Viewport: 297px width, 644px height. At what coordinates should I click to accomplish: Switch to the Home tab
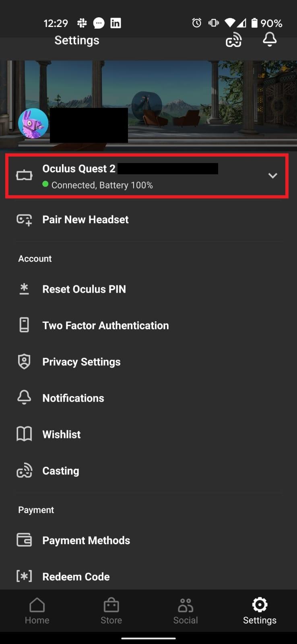point(37,611)
